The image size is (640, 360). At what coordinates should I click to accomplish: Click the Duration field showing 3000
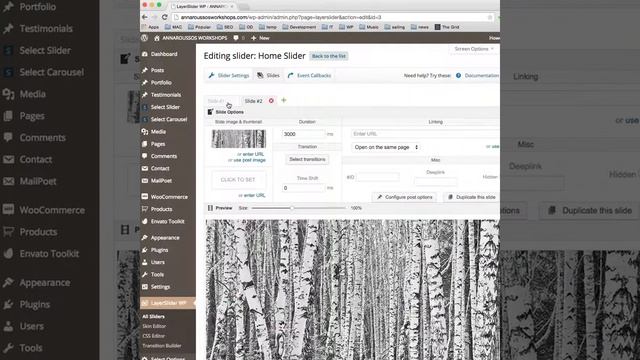click(x=303, y=134)
